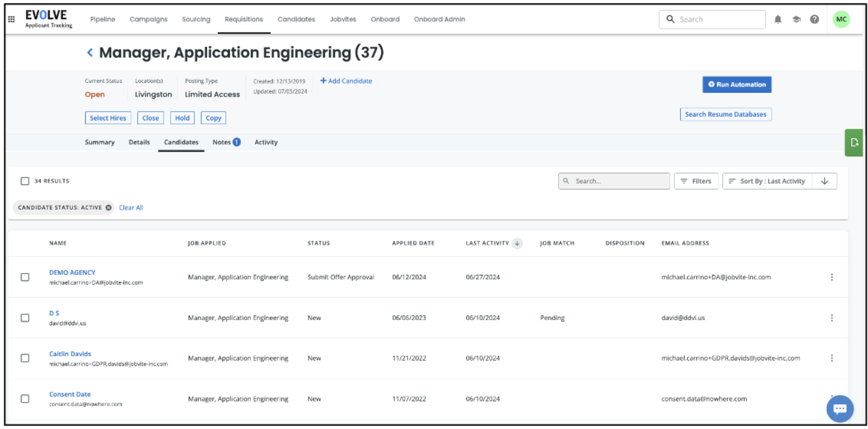Open the Jobvites nav item

[343, 19]
